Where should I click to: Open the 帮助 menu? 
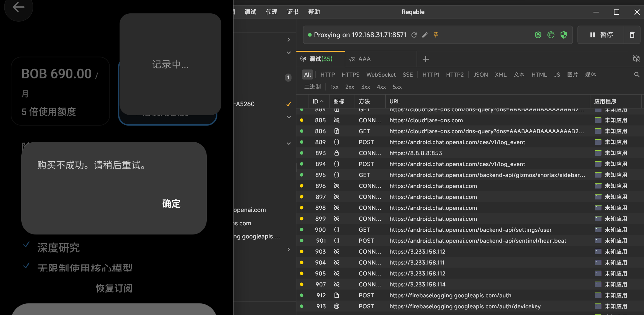314,12
